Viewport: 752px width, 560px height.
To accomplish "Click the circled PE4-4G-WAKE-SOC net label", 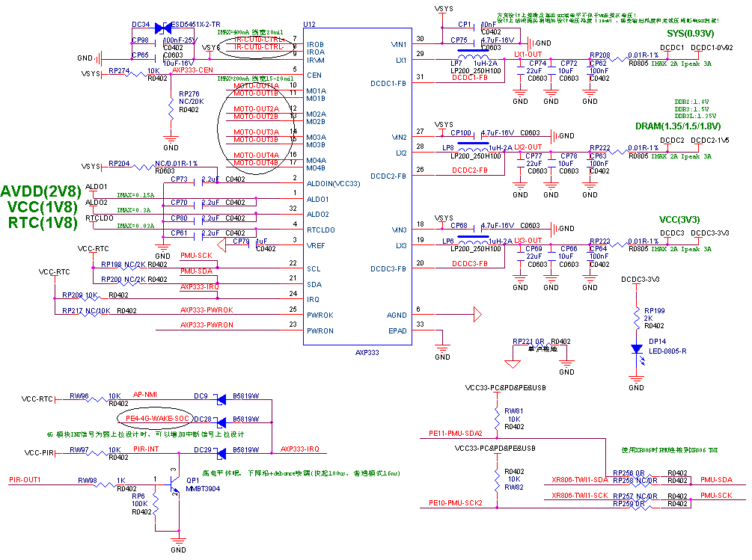I will (x=157, y=418).
